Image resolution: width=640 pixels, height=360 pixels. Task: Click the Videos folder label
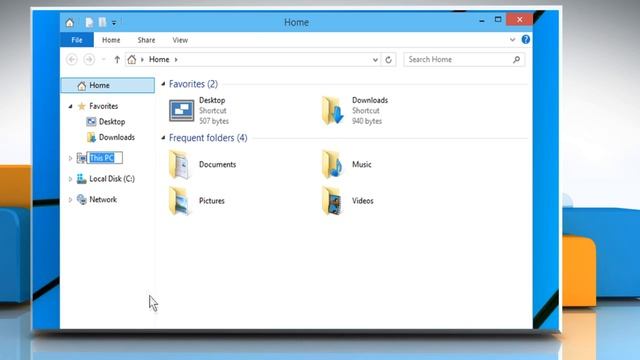363,201
